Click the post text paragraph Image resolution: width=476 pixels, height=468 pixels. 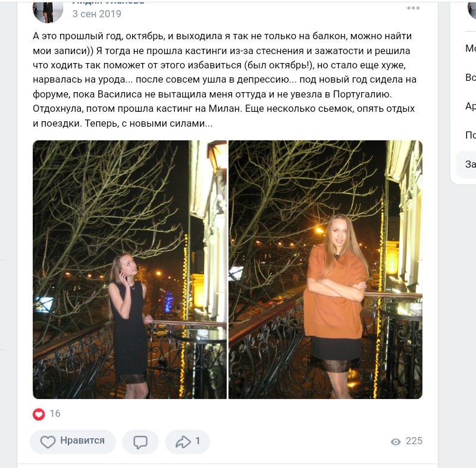point(224,80)
